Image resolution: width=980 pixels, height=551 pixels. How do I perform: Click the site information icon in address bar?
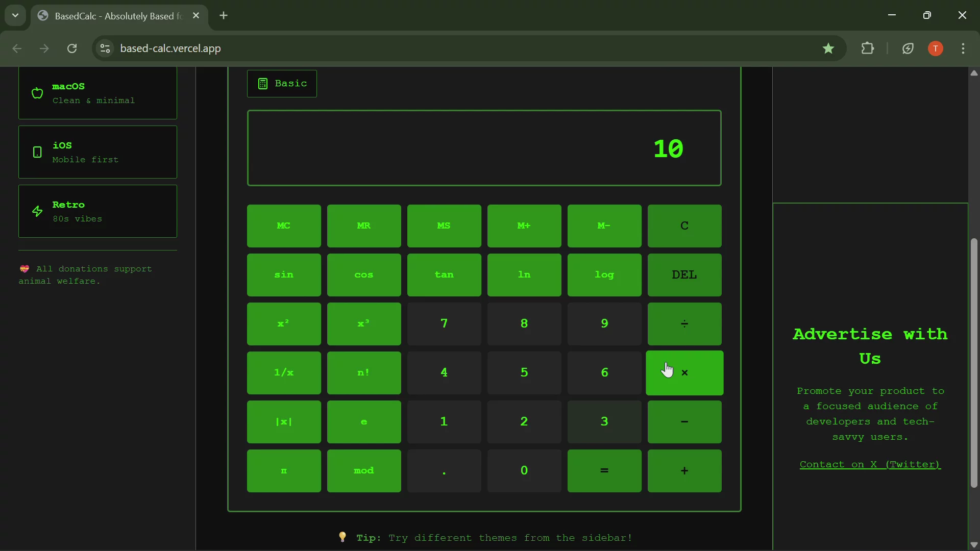click(105, 48)
